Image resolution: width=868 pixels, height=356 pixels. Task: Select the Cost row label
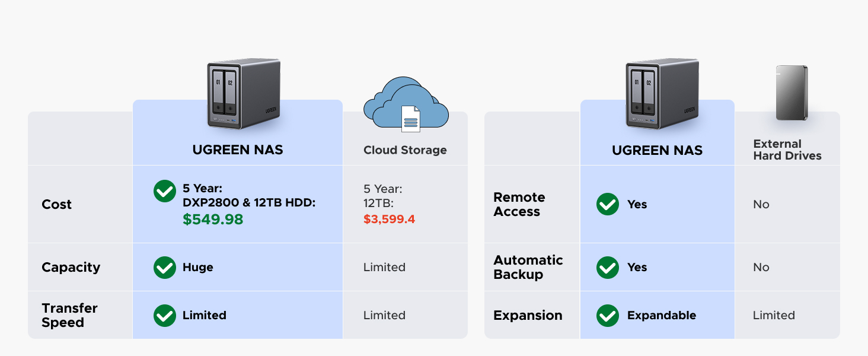[57, 205]
